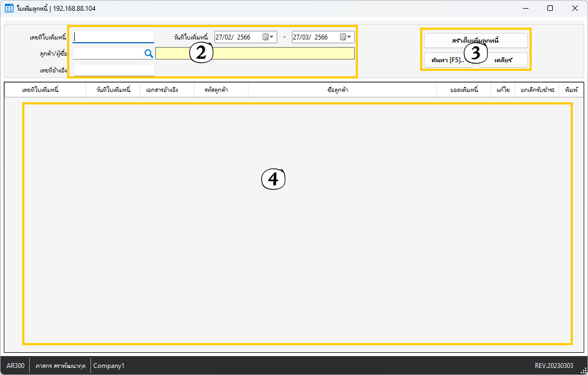
Task: Click the ลูกค้า/ผู้ซื้อ code input field
Action: click(107, 54)
